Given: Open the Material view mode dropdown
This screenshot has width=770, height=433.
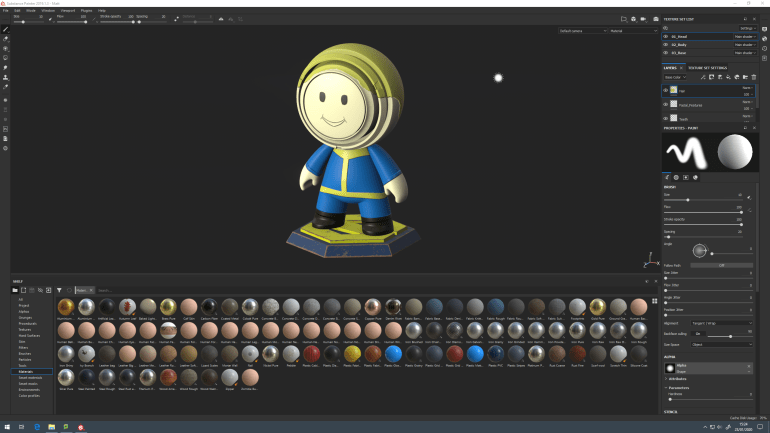Looking at the screenshot, I should [633, 31].
